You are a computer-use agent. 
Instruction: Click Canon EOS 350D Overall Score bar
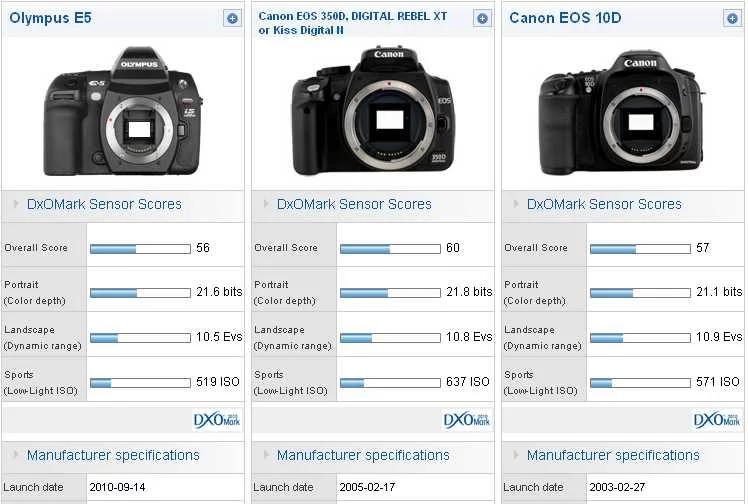pos(390,249)
